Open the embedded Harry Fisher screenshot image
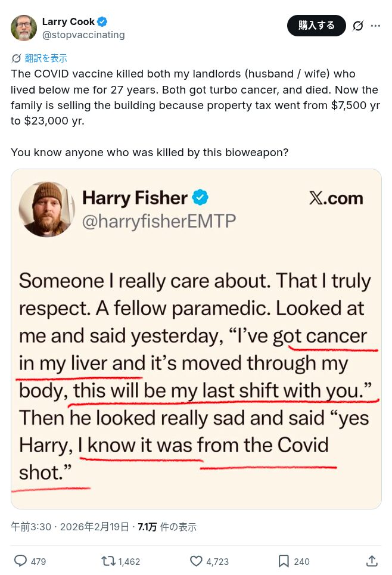Viewport: 392px width, 575px height. click(196, 338)
